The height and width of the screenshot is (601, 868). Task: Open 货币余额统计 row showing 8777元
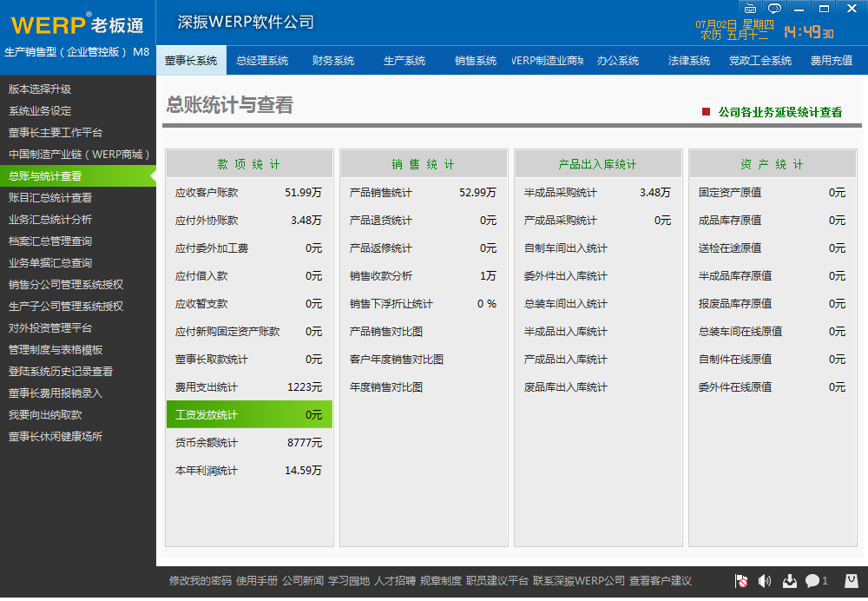click(x=249, y=443)
